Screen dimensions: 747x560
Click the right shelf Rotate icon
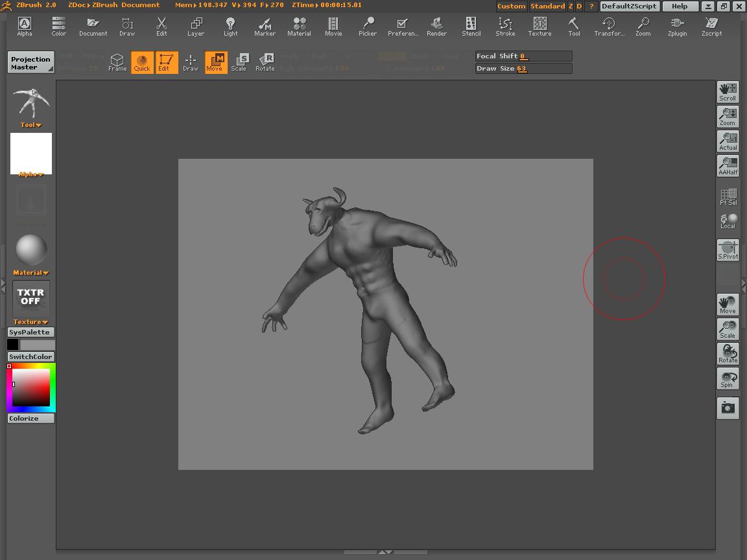(728, 355)
